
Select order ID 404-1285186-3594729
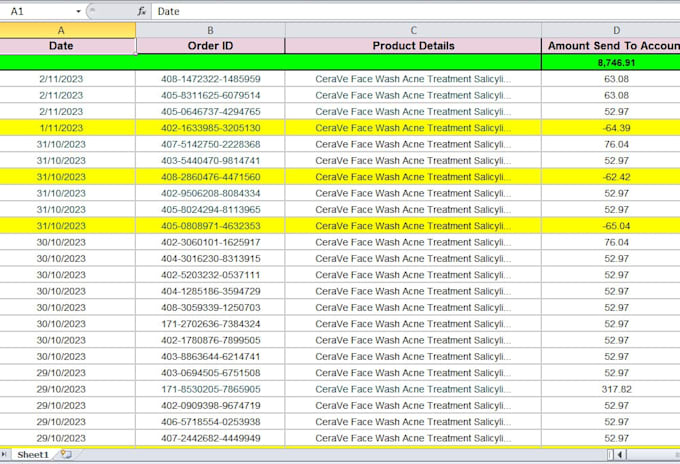tap(210, 291)
